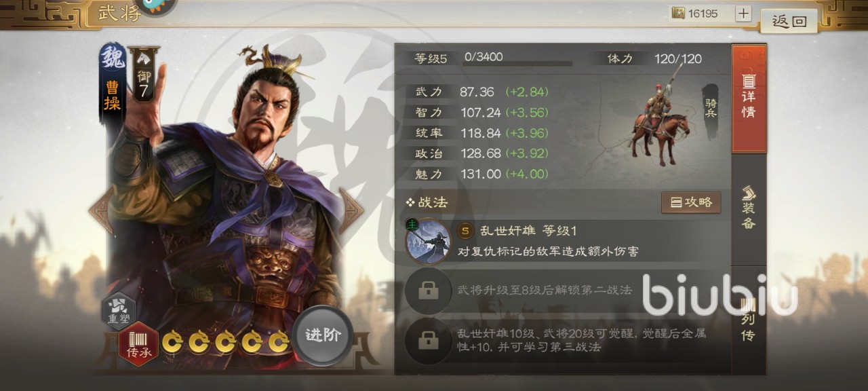The width and height of the screenshot is (868, 391).
Task: Open the 传承 inheritance hexagon icon
Action: coord(139,343)
